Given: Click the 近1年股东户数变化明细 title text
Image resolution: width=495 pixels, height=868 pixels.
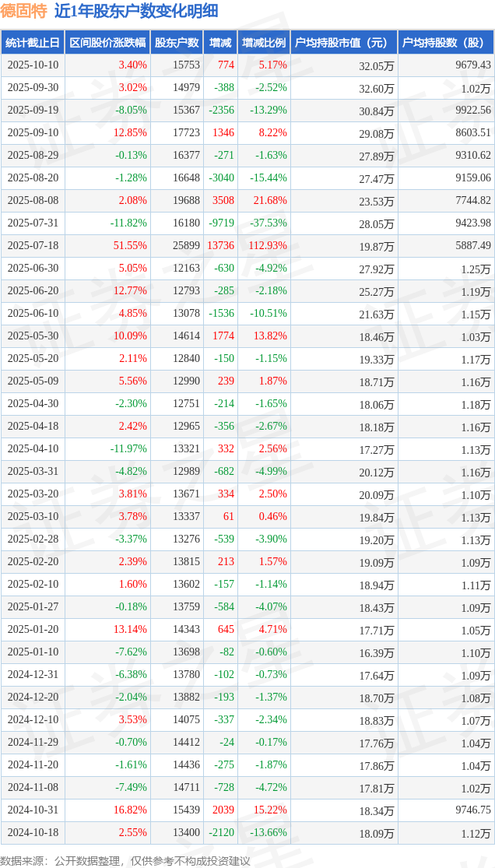Looking at the screenshot, I should pyautogui.click(x=136, y=11).
